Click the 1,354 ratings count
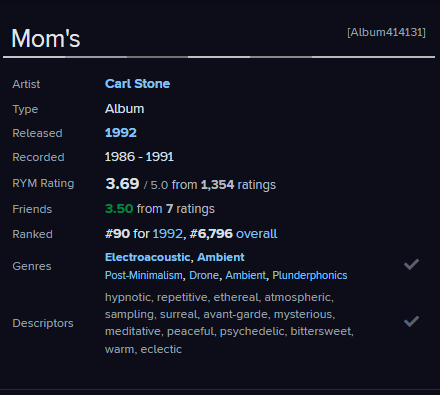The height and width of the screenshot is (395, 440). pyautogui.click(x=217, y=185)
